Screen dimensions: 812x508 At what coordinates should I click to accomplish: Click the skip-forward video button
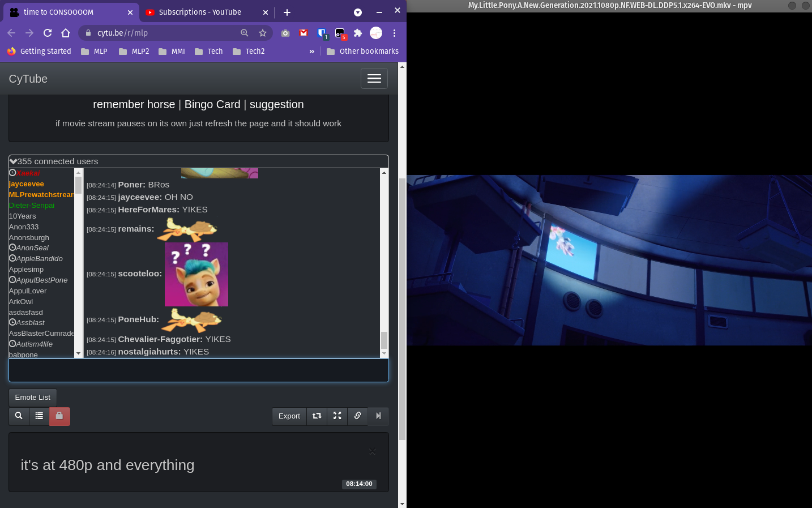pyautogui.click(x=378, y=416)
